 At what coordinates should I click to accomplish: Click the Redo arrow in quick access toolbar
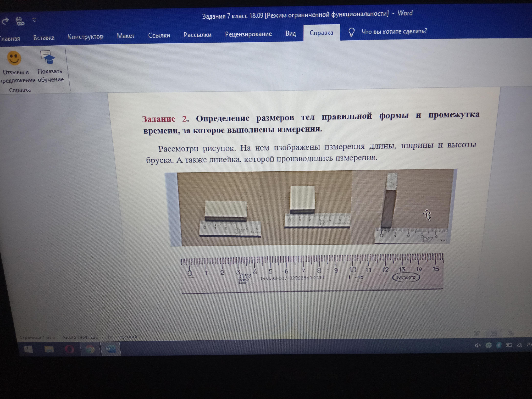click(5, 21)
